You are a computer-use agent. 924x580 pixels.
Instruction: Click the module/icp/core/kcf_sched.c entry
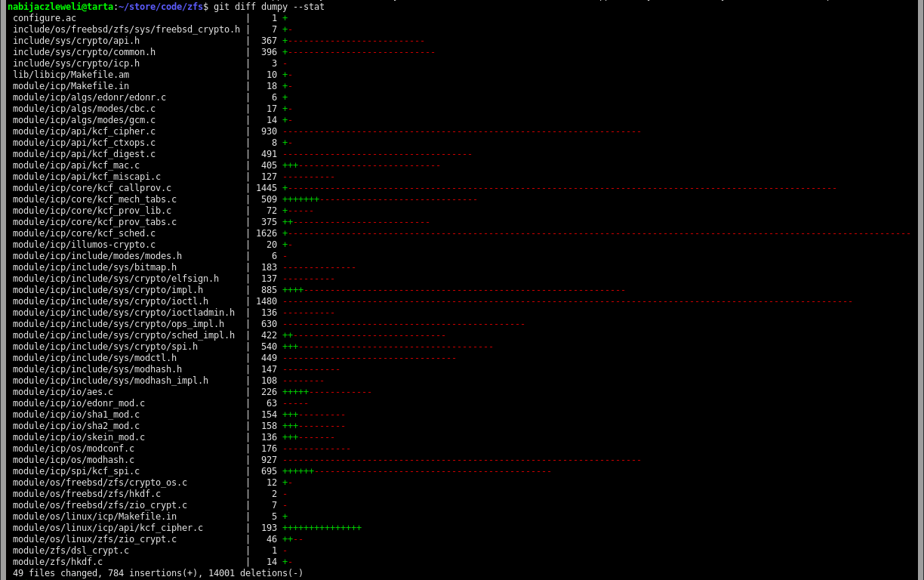coord(84,233)
